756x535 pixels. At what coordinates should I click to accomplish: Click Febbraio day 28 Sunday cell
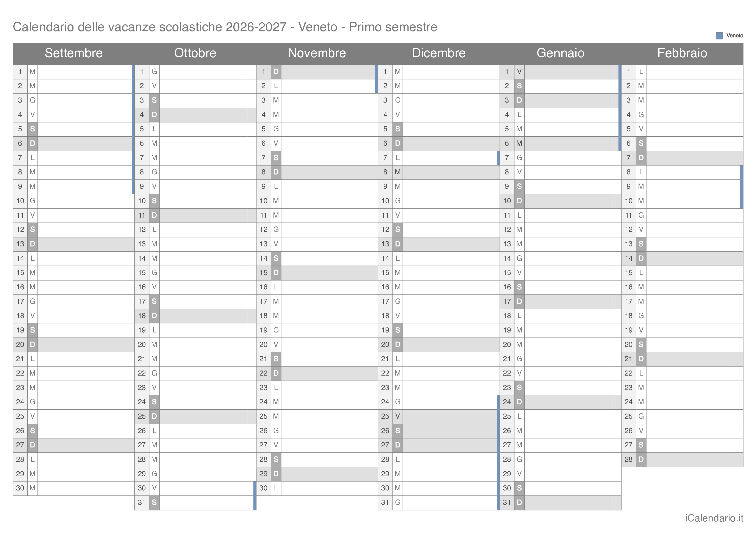(x=641, y=460)
